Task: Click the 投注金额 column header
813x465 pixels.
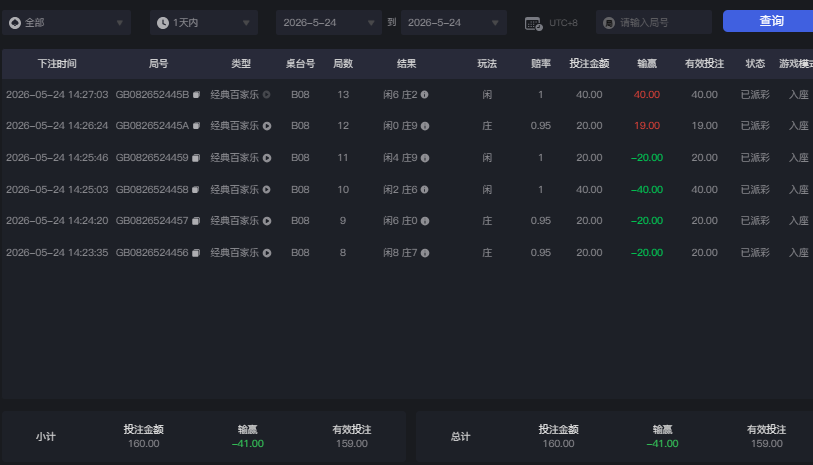Action: click(589, 64)
